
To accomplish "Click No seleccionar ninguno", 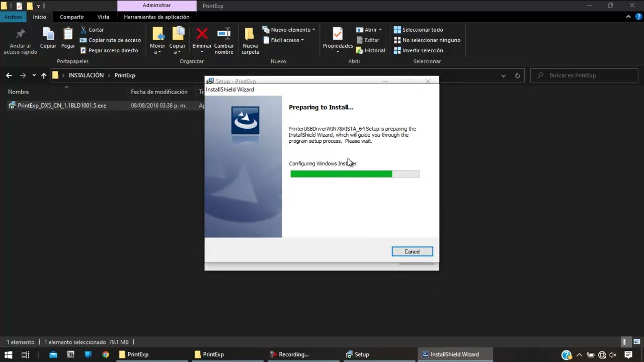I will pyautogui.click(x=427, y=40).
